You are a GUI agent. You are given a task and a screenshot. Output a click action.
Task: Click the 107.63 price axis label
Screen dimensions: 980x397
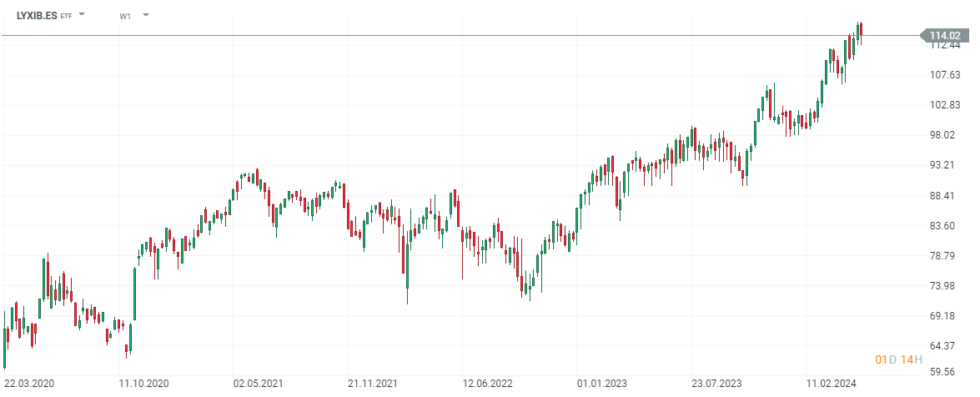click(945, 75)
